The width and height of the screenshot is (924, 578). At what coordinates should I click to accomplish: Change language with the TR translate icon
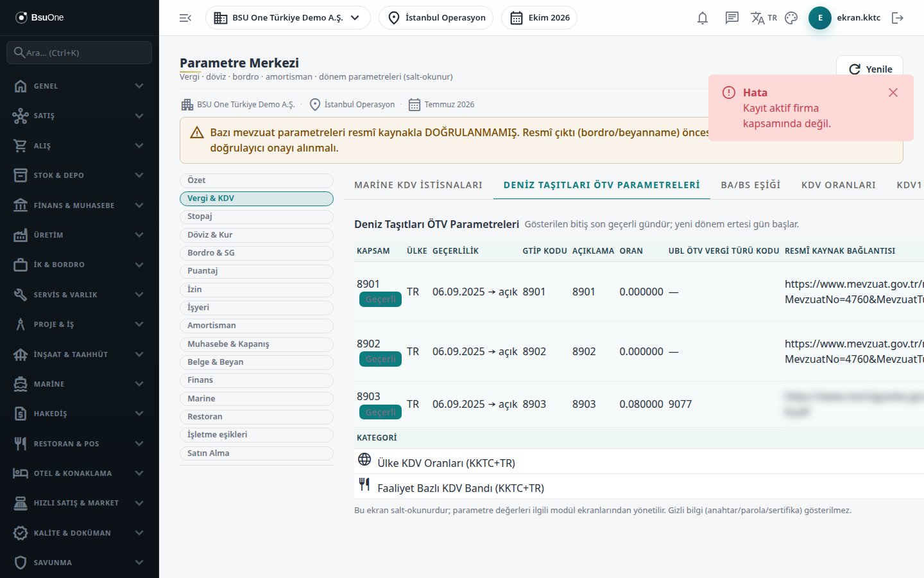pyautogui.click(x=764, y=18)
